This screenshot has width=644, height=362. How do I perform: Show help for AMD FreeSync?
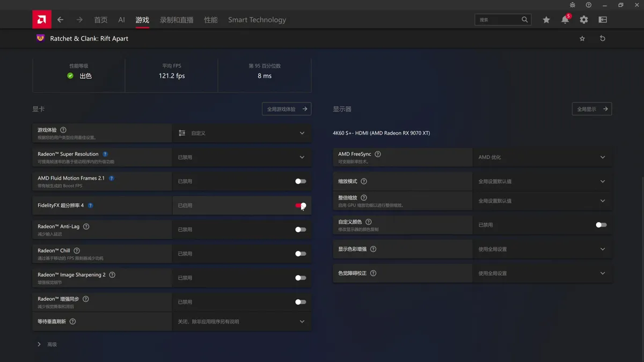[x=378, y=154]
